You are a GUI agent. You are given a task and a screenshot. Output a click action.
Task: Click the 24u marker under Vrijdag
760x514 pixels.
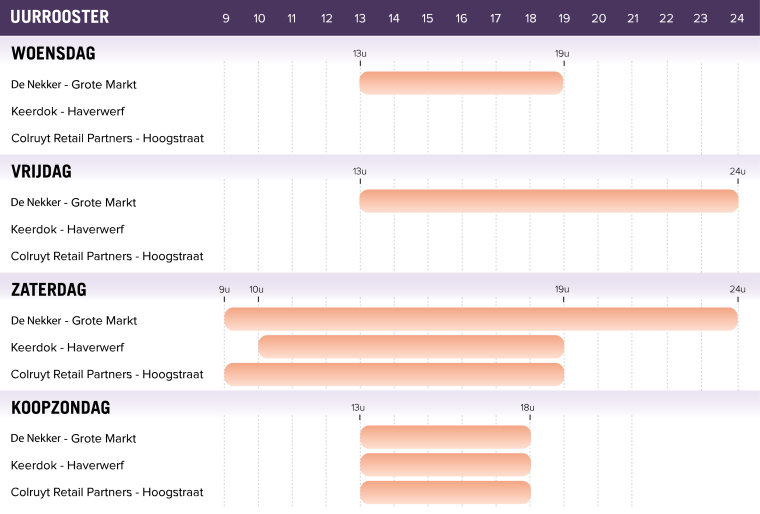tap(737, 171)
